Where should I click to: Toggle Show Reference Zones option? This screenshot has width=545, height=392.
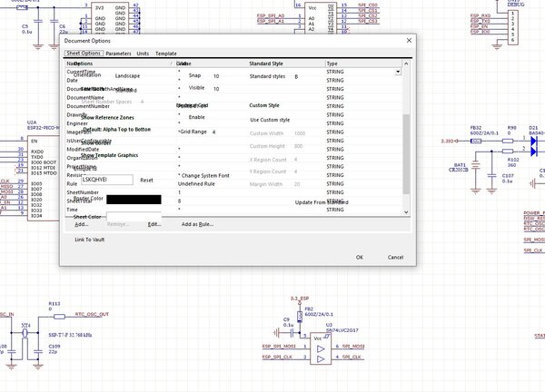tap(107, 118)
